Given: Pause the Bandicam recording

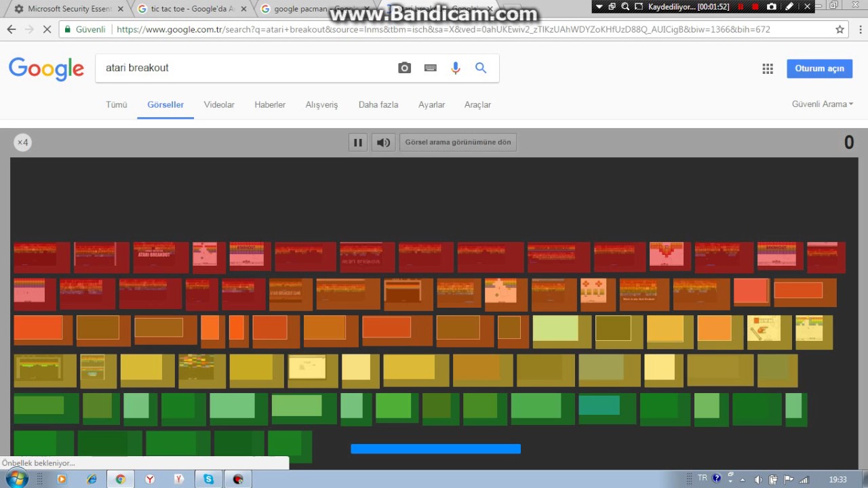Looking at the screenshot, I should tap(741, 6).
